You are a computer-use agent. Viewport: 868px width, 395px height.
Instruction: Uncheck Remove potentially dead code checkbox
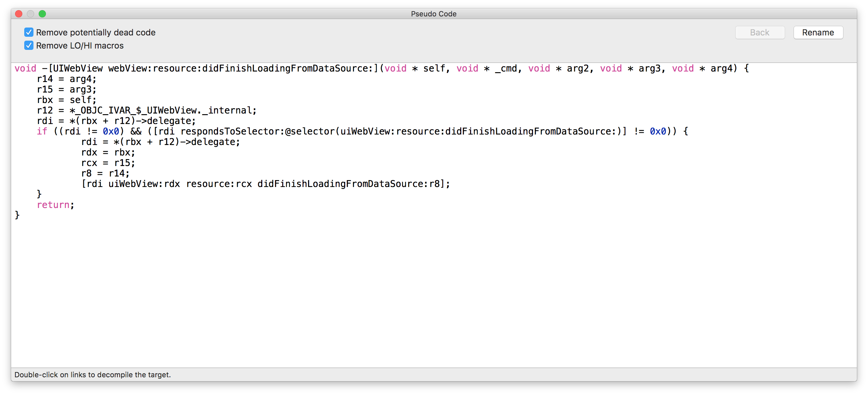29,32
